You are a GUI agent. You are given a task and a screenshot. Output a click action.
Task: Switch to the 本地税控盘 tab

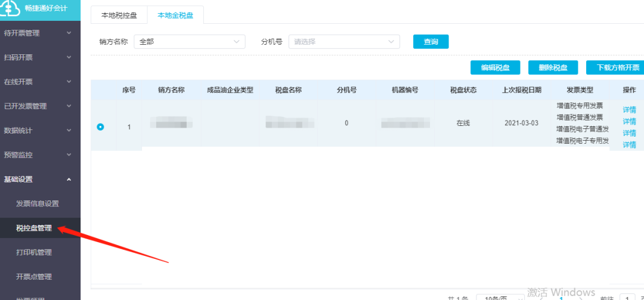tap(119, 16)
